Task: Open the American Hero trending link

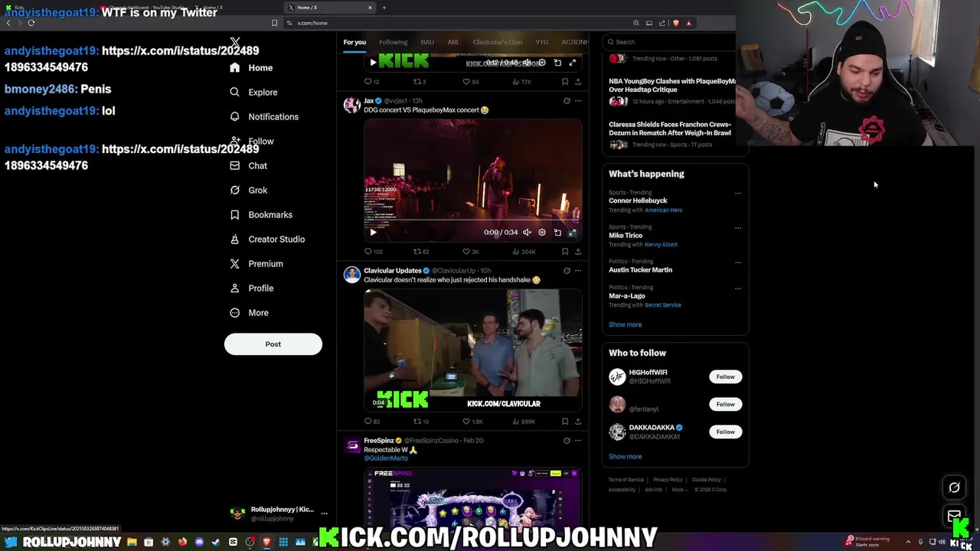Action: [x=664, y=210]
